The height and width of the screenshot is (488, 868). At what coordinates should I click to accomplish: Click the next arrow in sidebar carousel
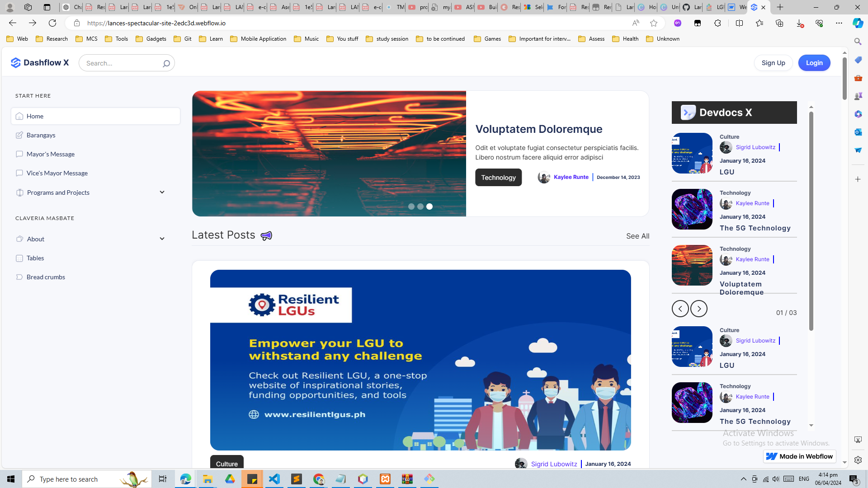[698, 309]
